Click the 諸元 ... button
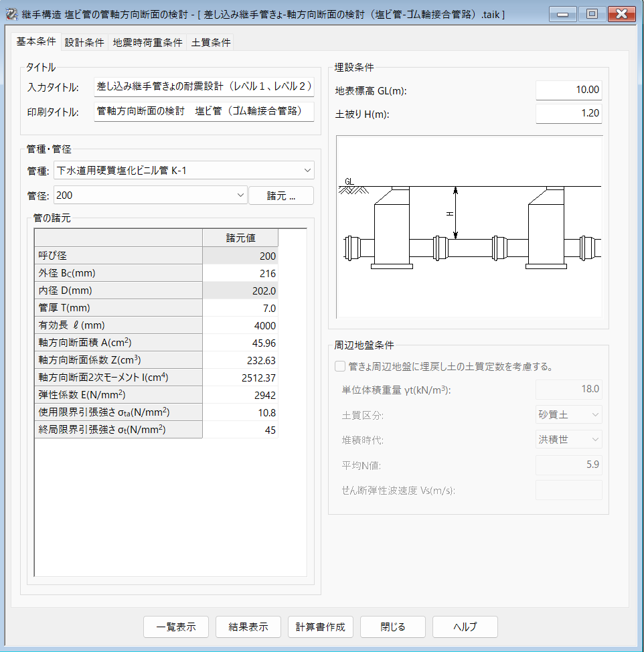644x652 pixels. coord(281,195)
